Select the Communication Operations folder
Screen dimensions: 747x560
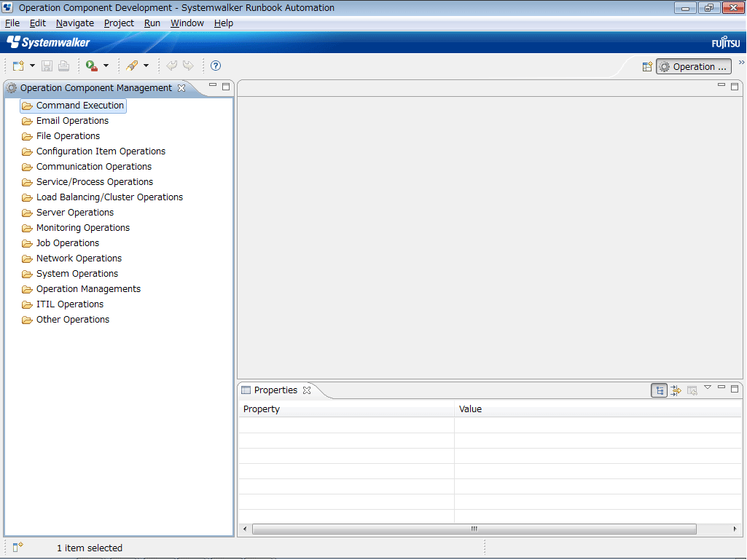(x=87, y=167)
